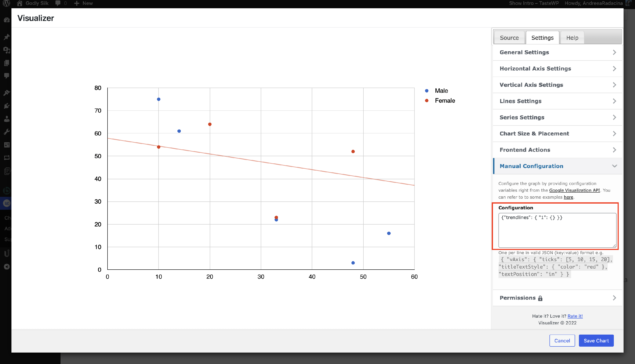Click the plus New icon in admin bar
The height and width of the screenshot is (364, 635).
[77, 3]
